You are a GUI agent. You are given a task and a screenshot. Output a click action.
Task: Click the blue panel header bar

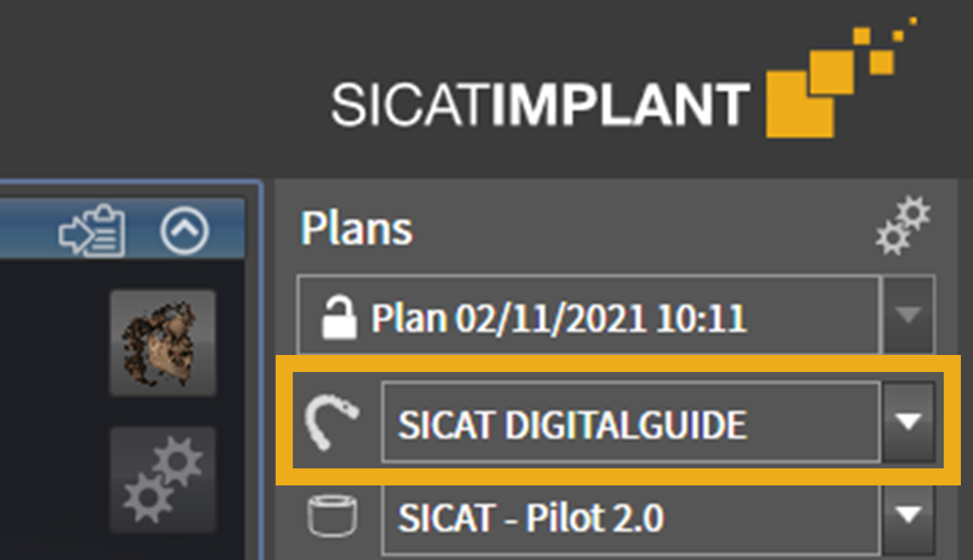click(x=122, y=231)
